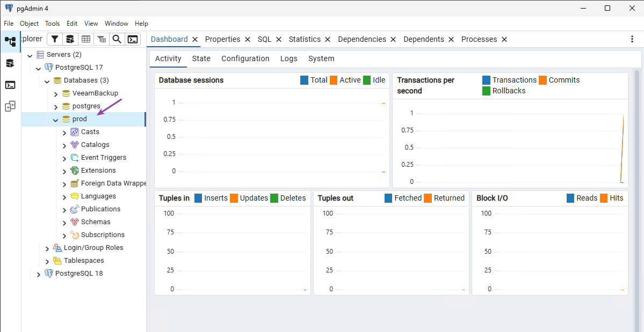
Task: Click the Subscriptions node icon
Action: pos(74,235)
